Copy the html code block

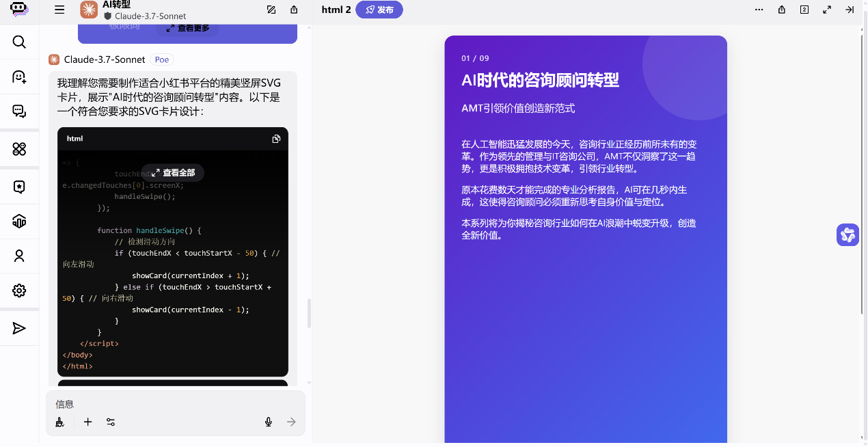click(x=276, y=139)
